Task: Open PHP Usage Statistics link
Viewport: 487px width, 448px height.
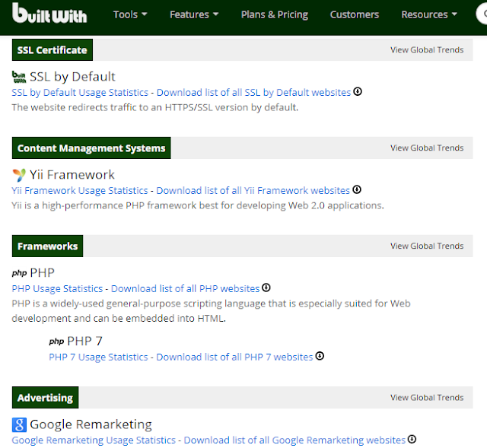Action: click(57, 289)
